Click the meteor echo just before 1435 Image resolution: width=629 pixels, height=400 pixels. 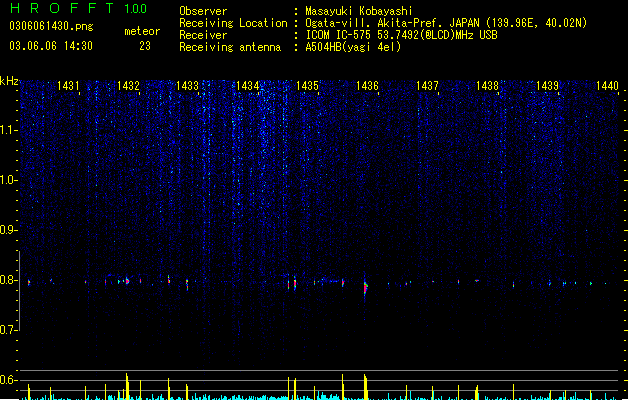[295, 283]
